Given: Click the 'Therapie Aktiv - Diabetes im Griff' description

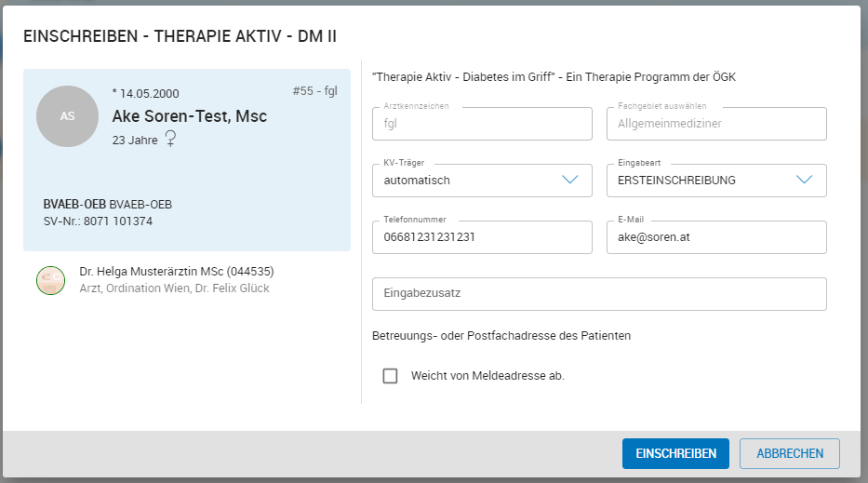Looking at the screenshot, I should (554, 77).
